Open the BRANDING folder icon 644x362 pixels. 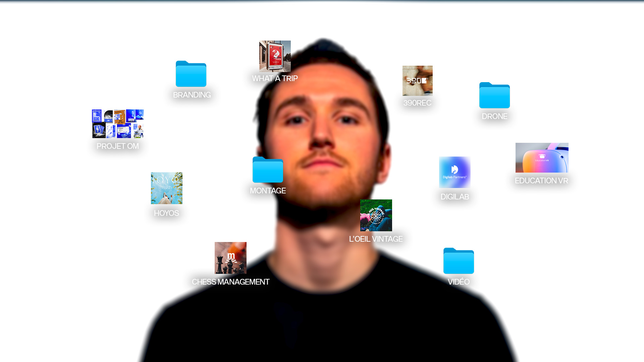191,74
